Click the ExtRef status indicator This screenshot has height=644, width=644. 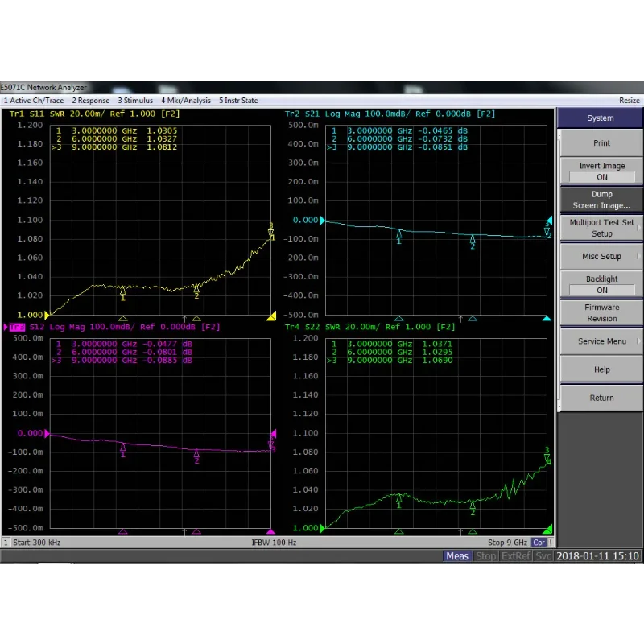[515, 555]
